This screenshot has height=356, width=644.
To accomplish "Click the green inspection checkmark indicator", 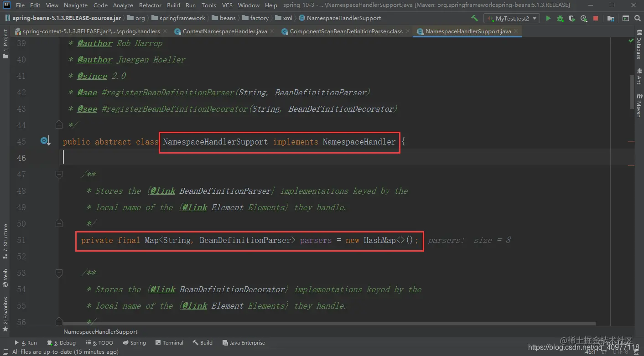I will click(x=630, y=41).
